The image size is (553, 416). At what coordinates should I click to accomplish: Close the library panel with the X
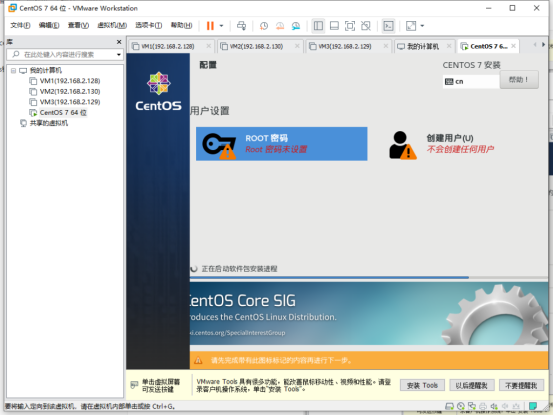[x=119, y=42]
